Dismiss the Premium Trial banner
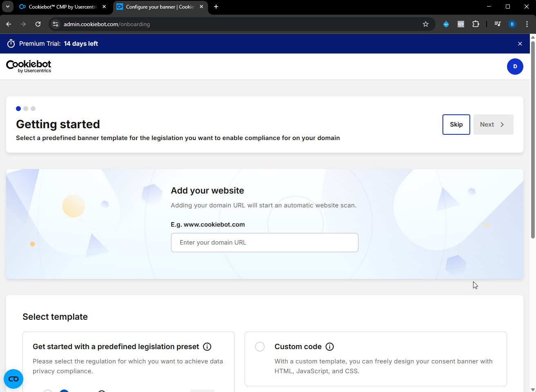The height and width of the screenshot is (392, 536). [x=520, y=44]
